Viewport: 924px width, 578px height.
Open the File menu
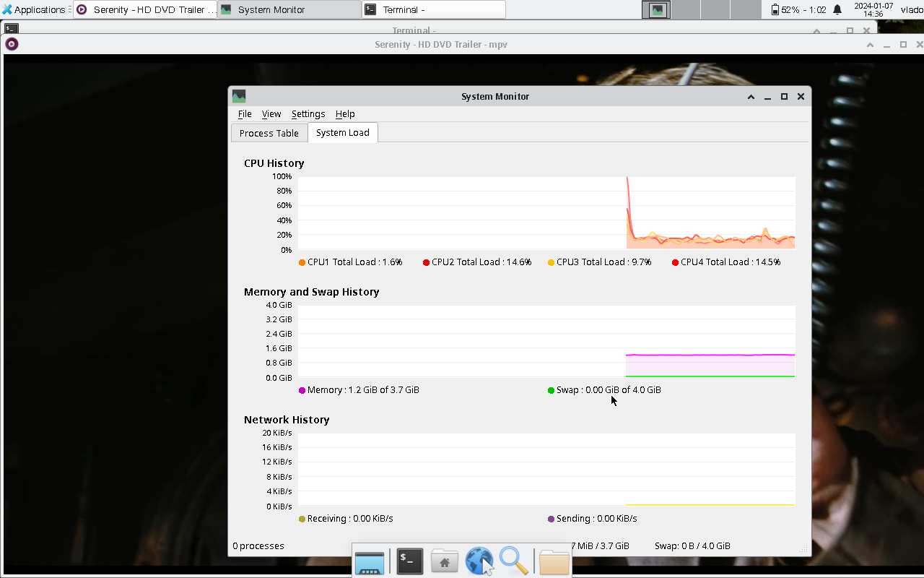pos(245,114)
